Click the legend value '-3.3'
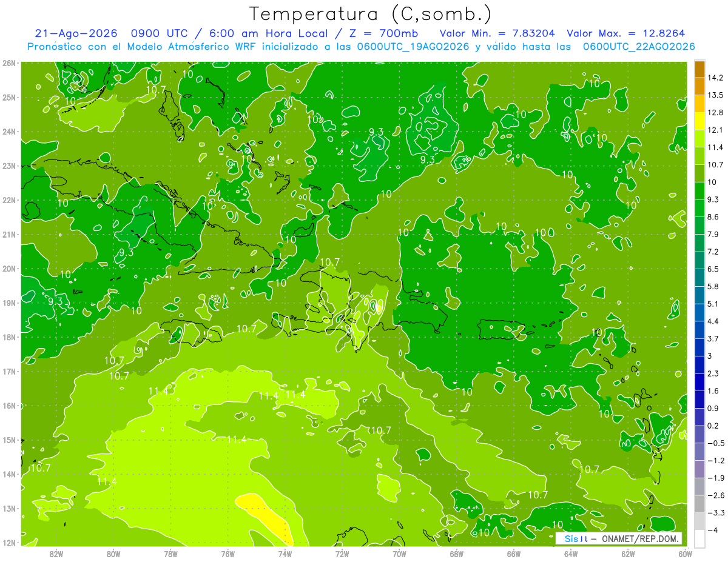Screen dimensions: 728x562 click(x=715, y=512)
